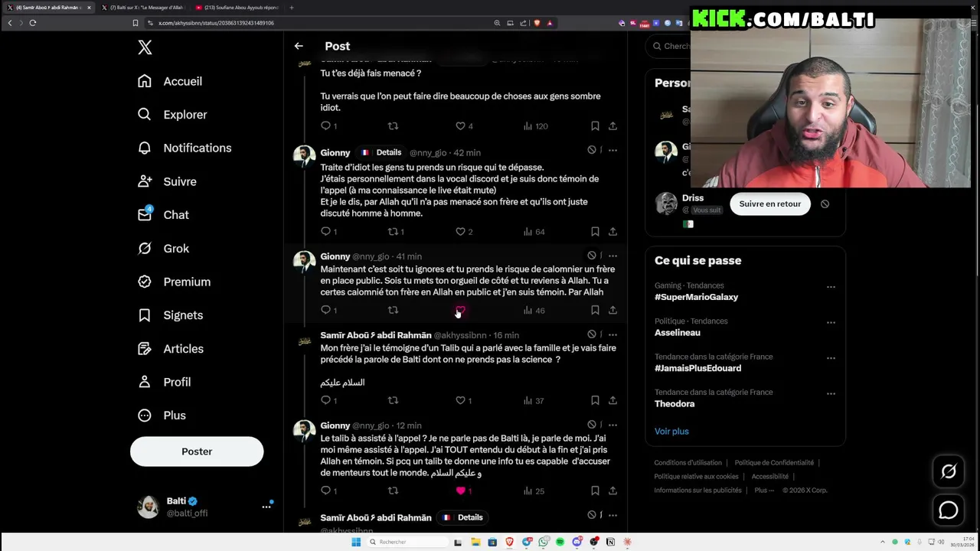Viewport: 980px width, 551px height.
Task: Open messages floating chat button
Action: pyautogui.click(x=949, y=510)
